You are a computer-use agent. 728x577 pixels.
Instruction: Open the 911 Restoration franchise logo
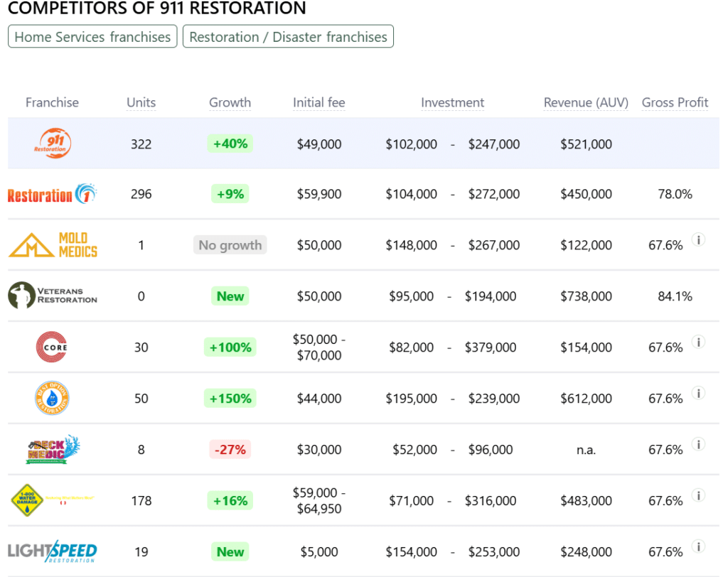coord(52,143)
